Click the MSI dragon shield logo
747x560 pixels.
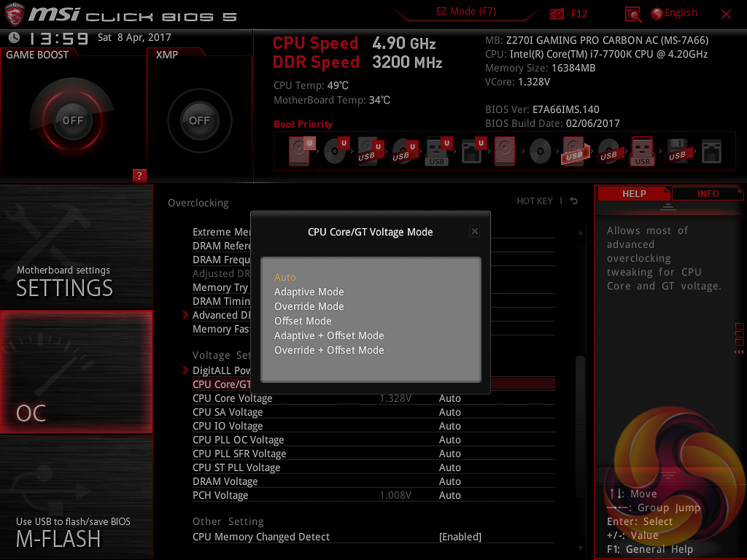coord(15,15)
